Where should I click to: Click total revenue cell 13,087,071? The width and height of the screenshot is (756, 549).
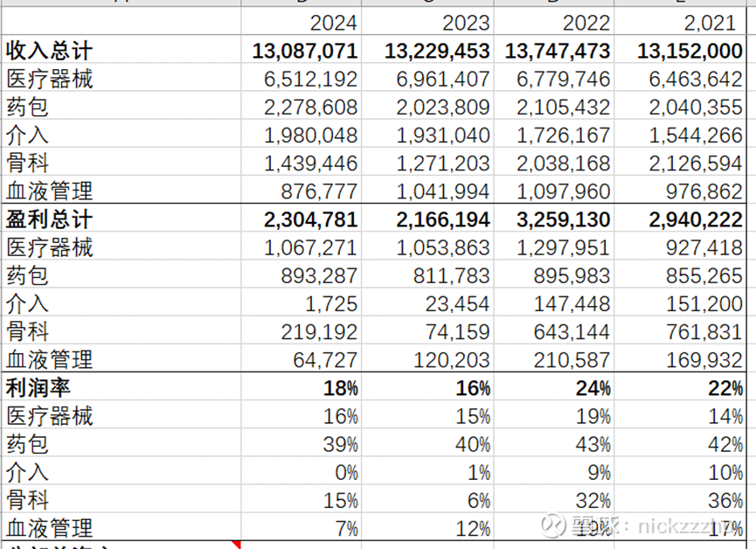click(x=302, y=51)
